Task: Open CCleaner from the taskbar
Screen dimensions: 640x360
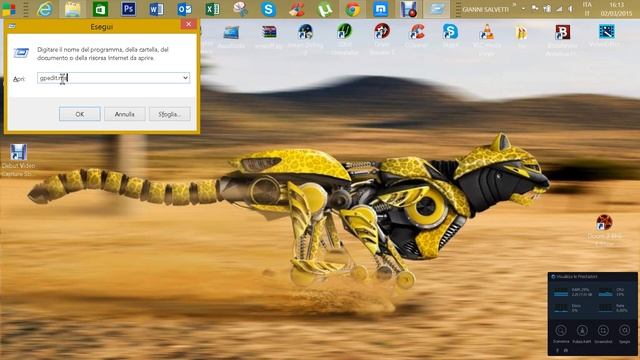Action: (x=297, y=9)
